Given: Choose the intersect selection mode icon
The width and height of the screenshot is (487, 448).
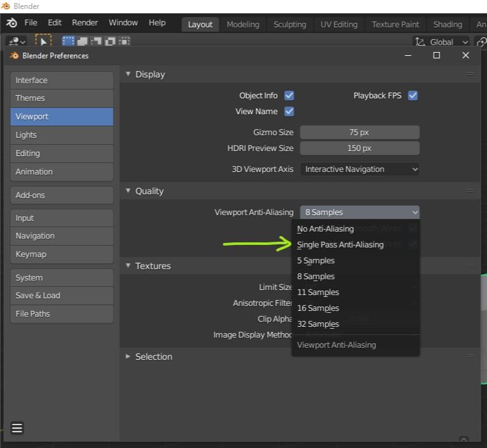Looking at the screenshot, I should pos(124,41).
